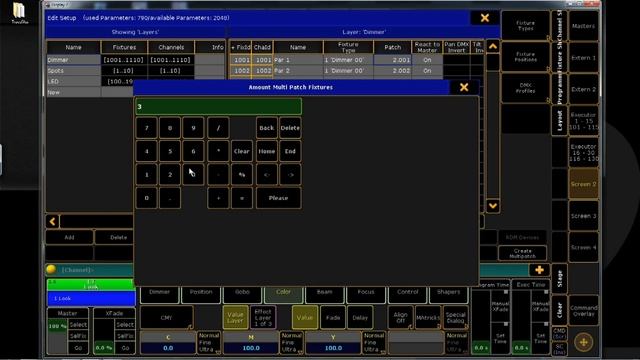Viewport: 640px width, 360px height.
Task: Open the Fixture Types menu
Action: pyautogui.click(x=525, y=25)
